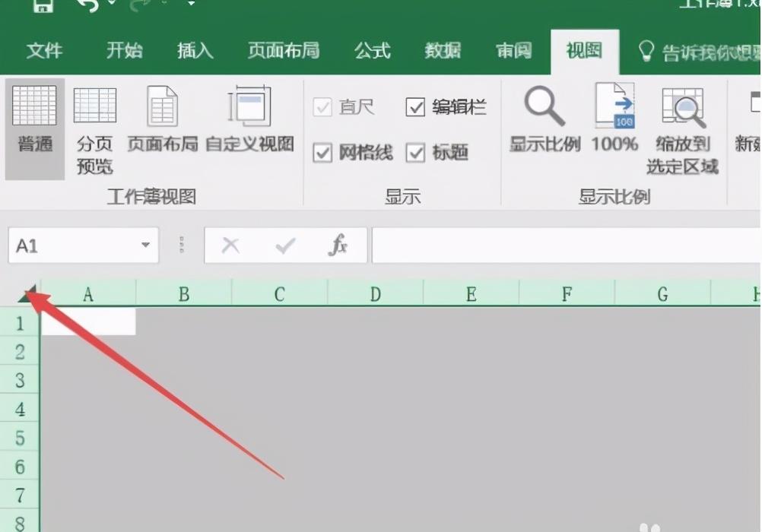Open the Data (数据) tab
This screenshot has height=532, width=762.
[x=443, y=50]
